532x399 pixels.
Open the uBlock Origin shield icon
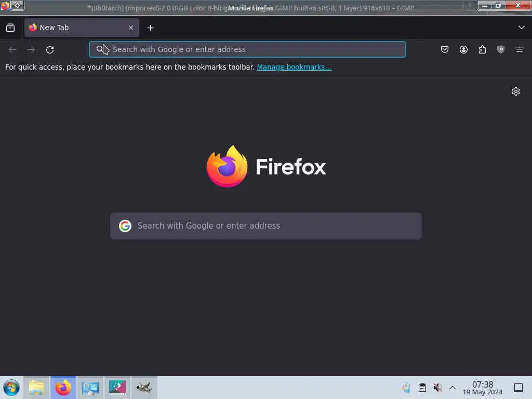coord(501,49)
